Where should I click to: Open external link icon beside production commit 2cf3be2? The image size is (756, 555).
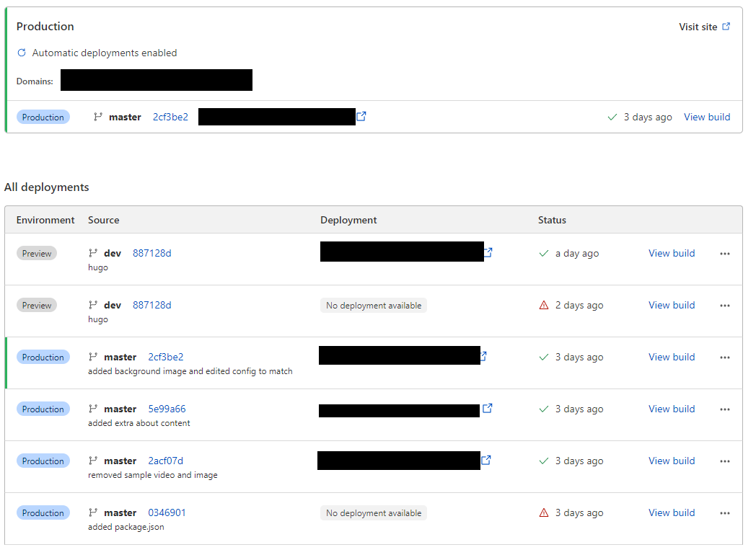361,117
